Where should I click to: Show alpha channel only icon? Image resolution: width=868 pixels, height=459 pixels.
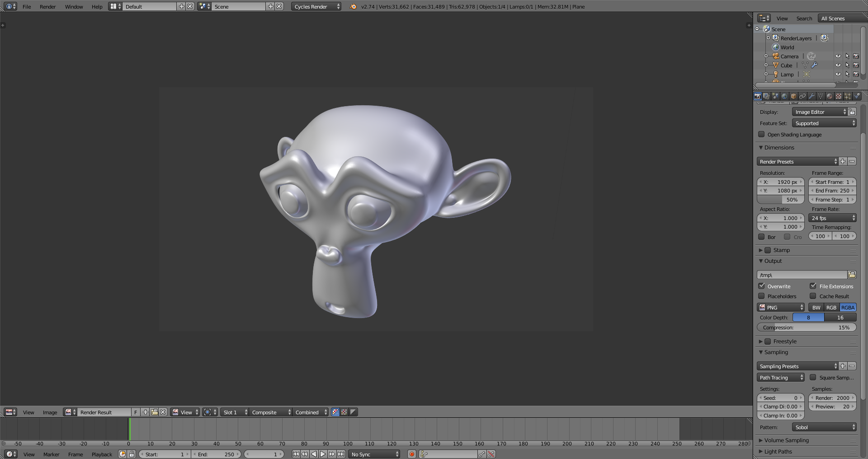click(x=353, y=412)
